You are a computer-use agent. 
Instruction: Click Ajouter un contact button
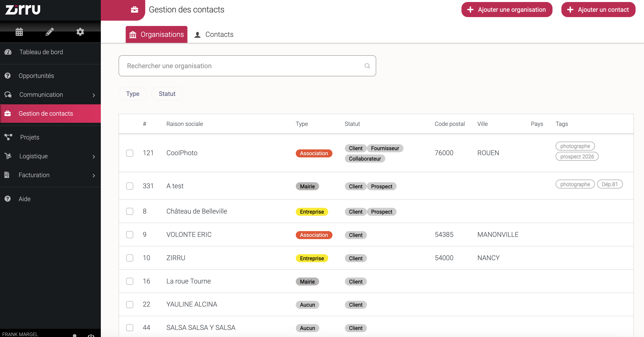coord(598,10)
